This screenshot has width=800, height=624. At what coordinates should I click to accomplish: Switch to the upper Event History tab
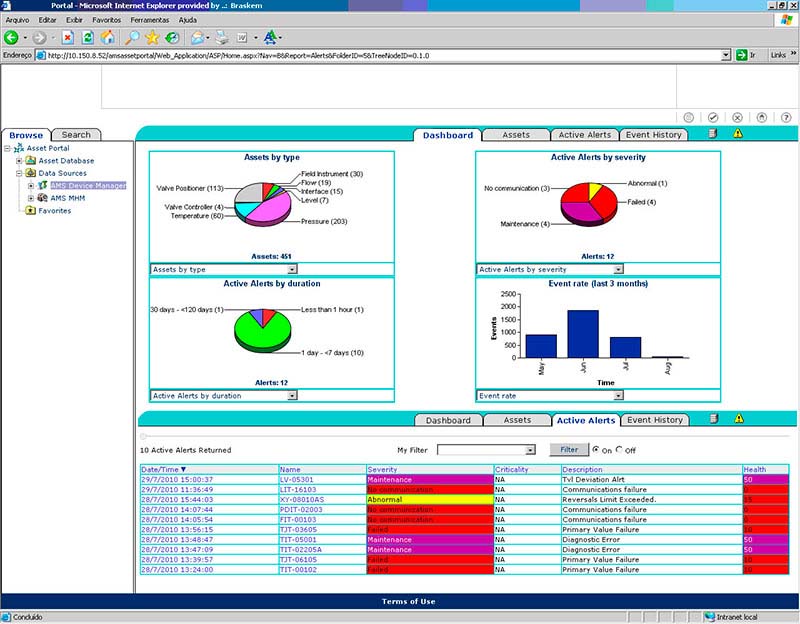click(x=653, y=135)
